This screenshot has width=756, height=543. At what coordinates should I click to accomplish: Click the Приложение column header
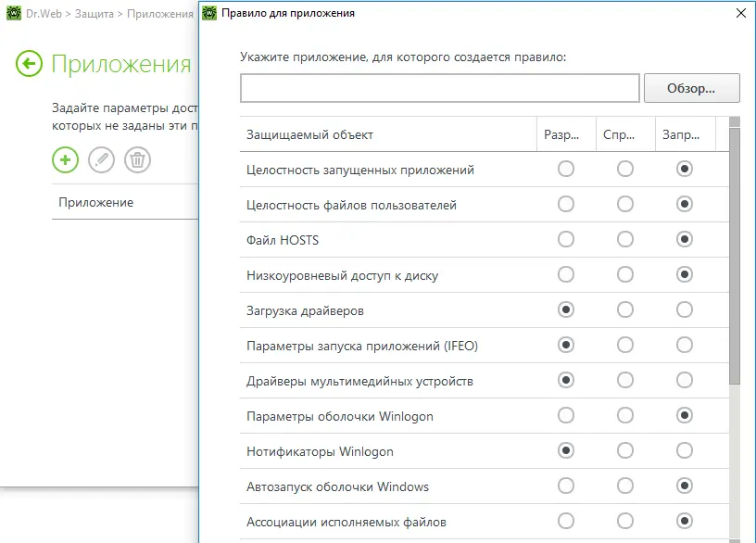click(x=96, y=203)
